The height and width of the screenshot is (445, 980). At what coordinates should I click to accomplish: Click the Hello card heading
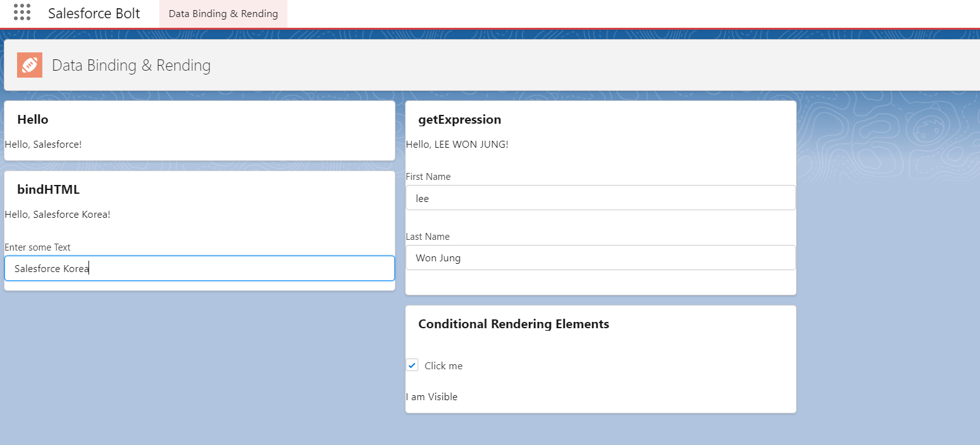(33, 119)
